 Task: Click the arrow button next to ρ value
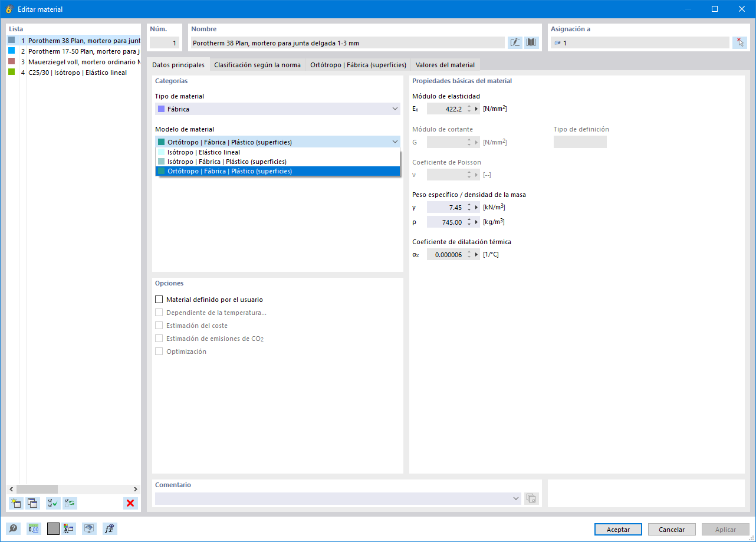click(476, 222)
